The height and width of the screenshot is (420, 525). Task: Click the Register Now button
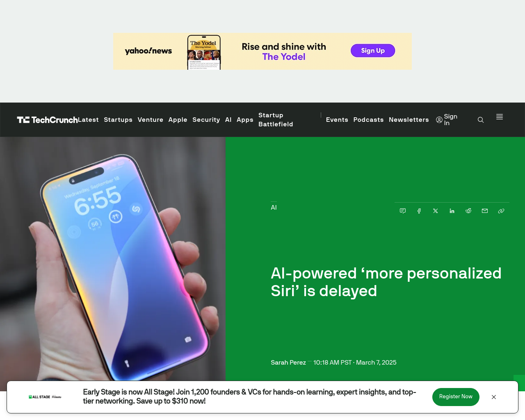click(456, 397)
